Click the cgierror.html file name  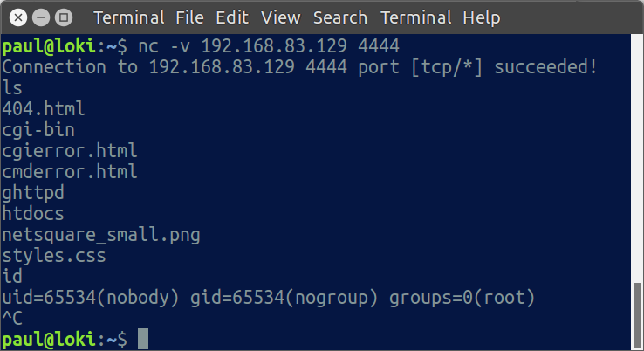70,151
